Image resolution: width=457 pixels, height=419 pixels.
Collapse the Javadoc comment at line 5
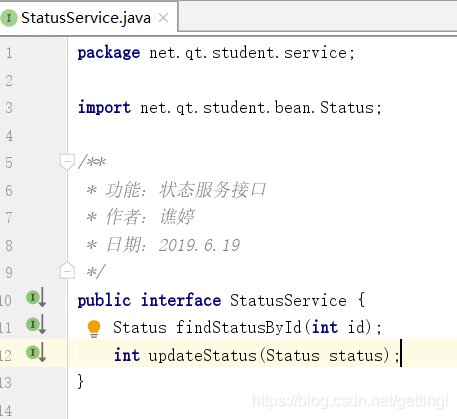pos(67,162)
